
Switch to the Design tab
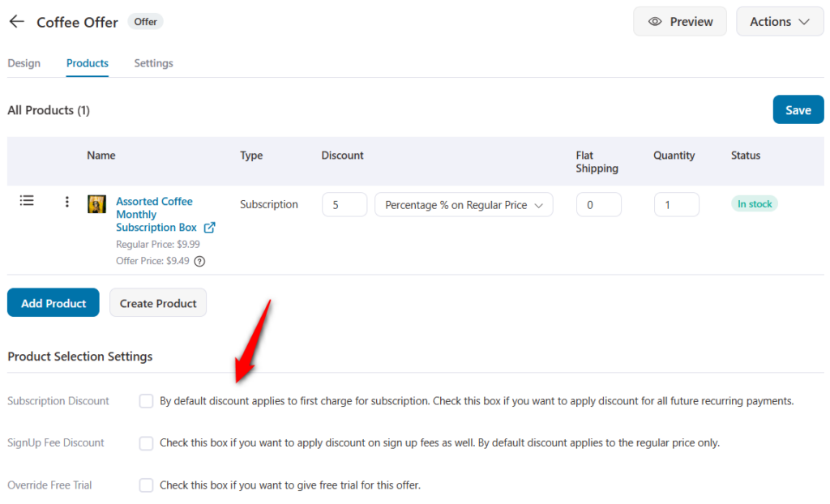[24, 63]
